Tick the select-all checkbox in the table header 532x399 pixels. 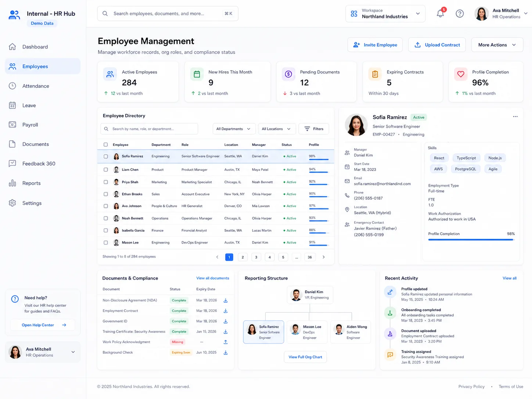click(106, 145)
